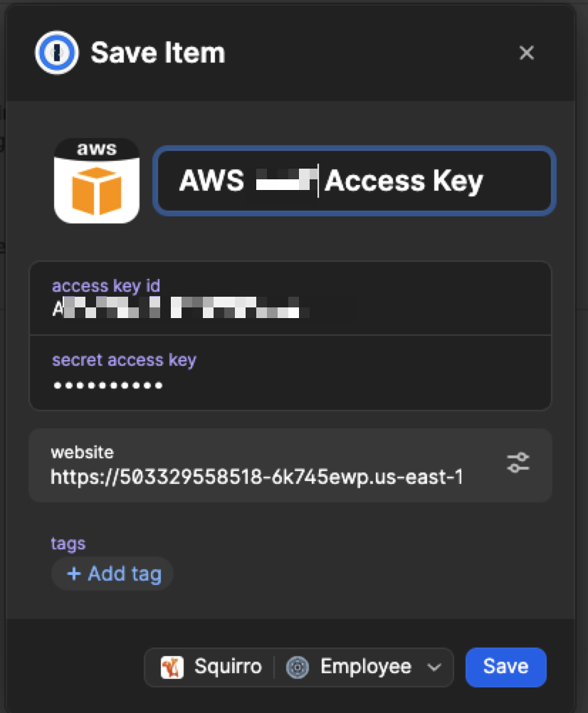Click the website URL text
Image resolution: width=588 pixels, height=713 pixels.
(256, 476)
